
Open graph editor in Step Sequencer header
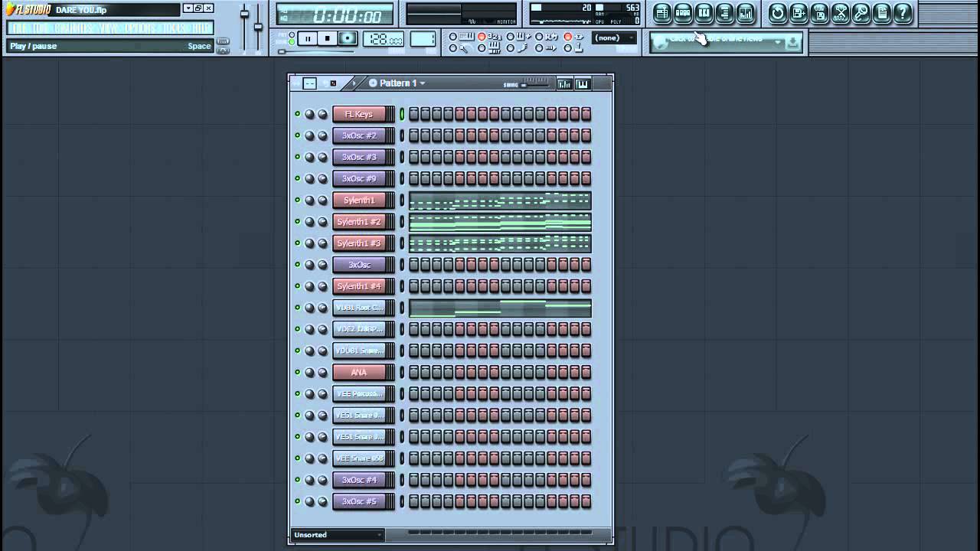tap(564, 83)
